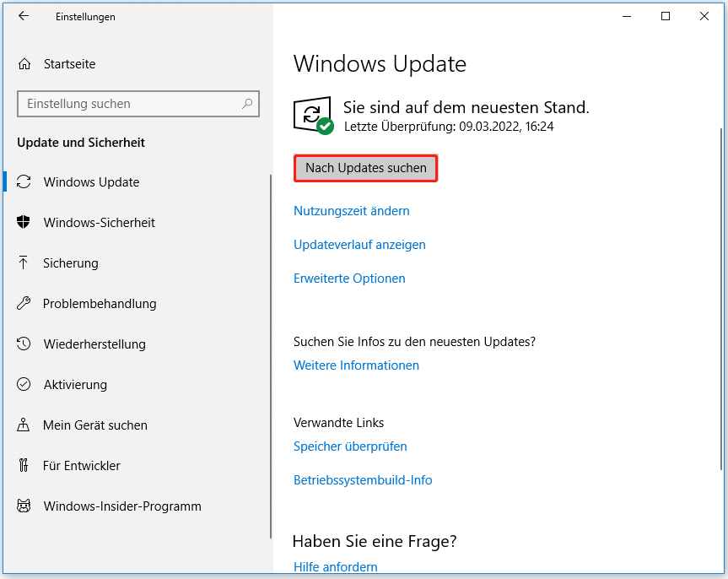Click Suchen Sie Infos zu den neuesten Updates text

click(x=414, y=342)
